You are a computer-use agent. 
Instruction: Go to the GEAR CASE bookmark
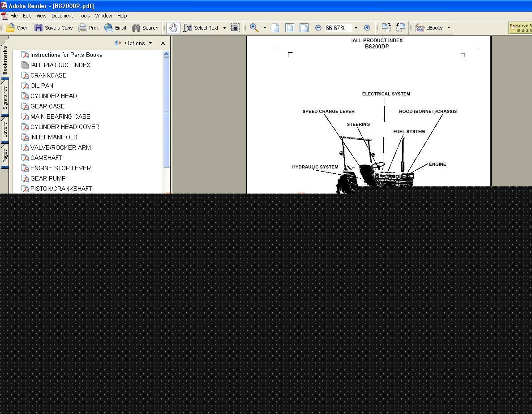click(x=47, y=106)
